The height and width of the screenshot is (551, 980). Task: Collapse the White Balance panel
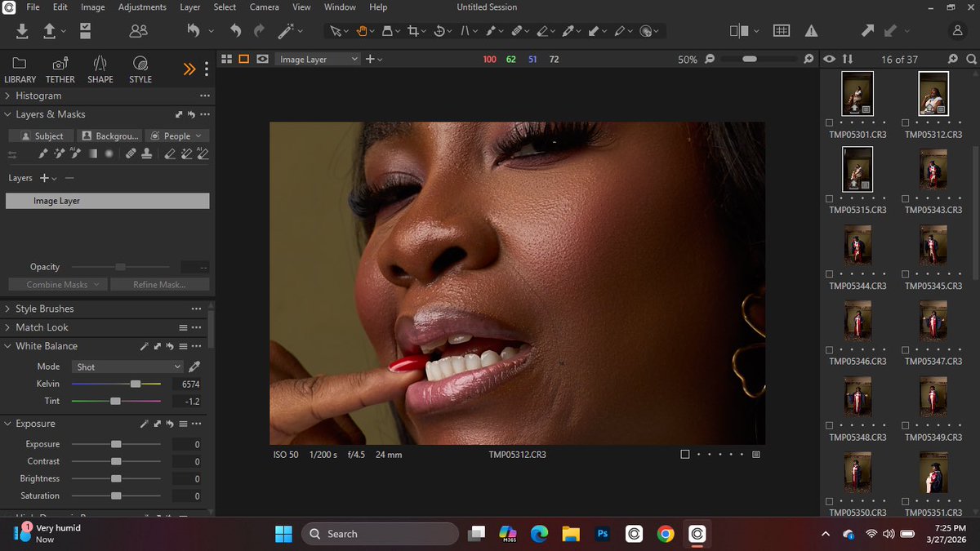8,347
